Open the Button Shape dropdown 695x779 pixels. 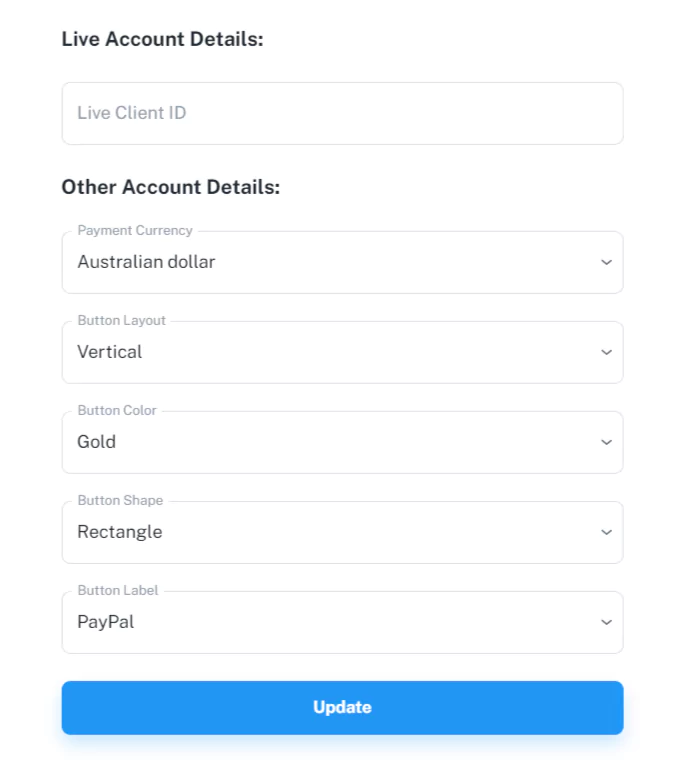click(x=342, y=533)
